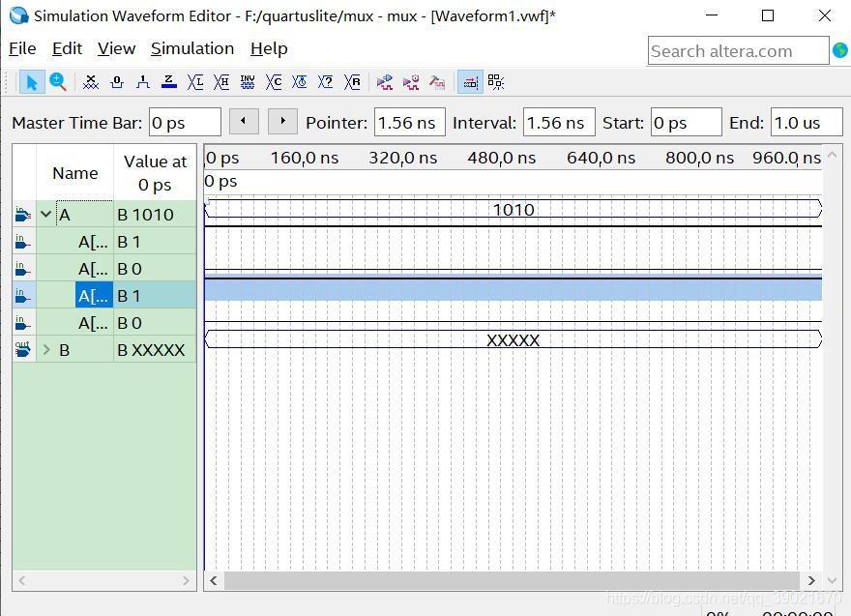The width and height of the screenshot is (851, 616).
Task: Open the Simulation menu
Action: (192, 49)
